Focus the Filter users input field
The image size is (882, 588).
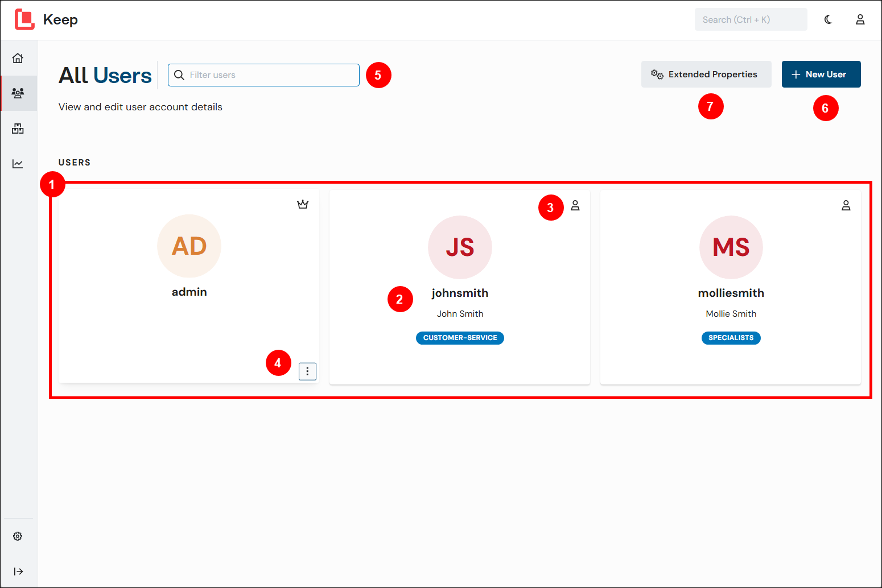[x=263, y=75]
